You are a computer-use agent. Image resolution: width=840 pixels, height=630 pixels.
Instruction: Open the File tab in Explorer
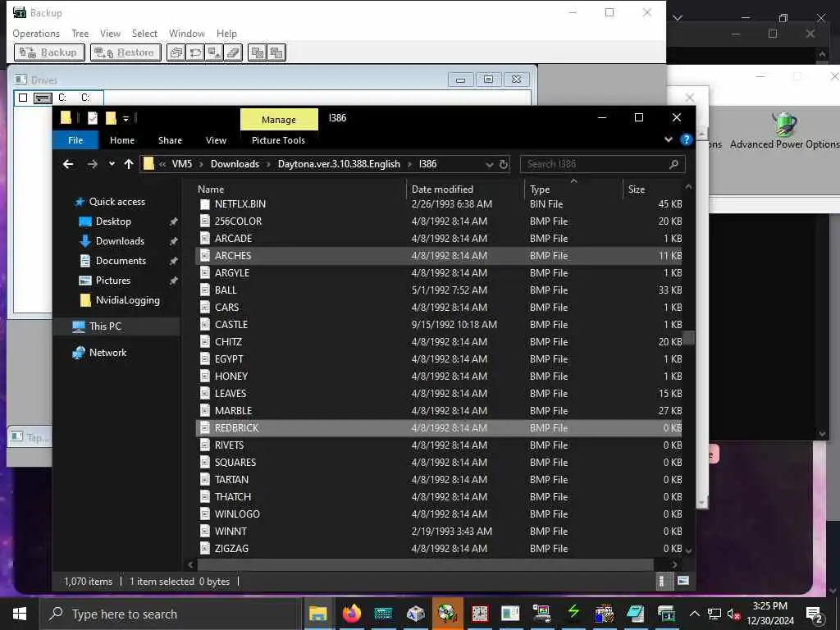(75, 139)
